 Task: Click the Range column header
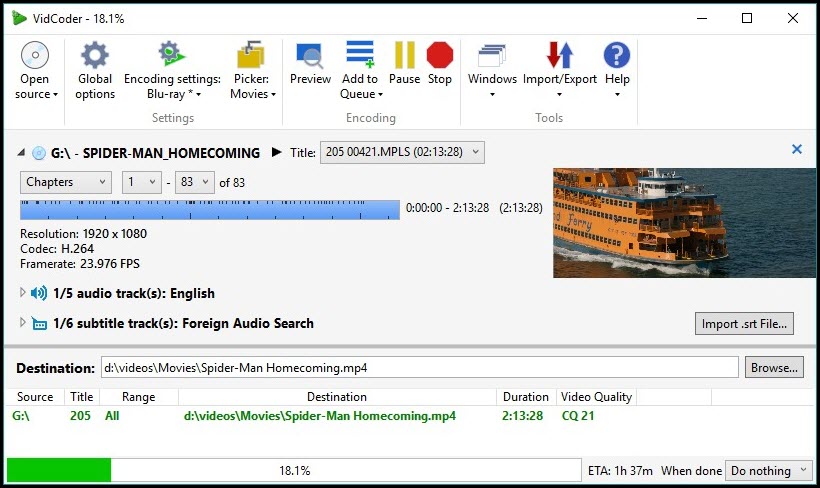click(x=139, y=397)
